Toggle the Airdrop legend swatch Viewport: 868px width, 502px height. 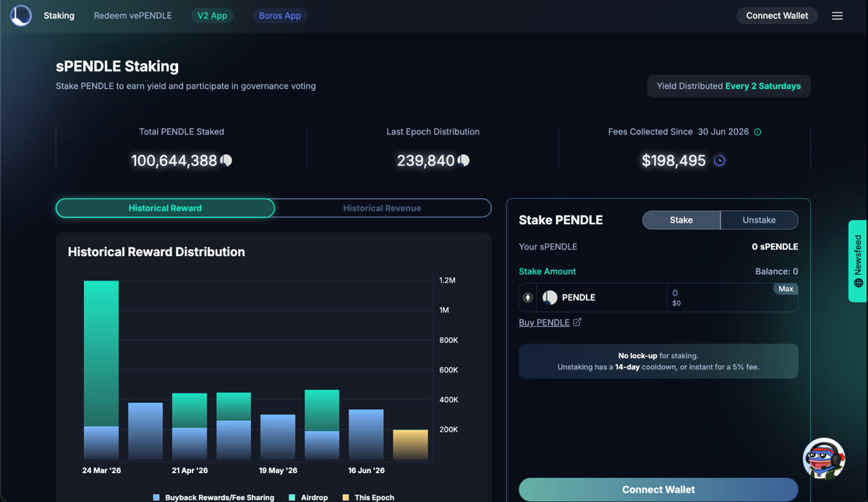click(x=292, y=498)
